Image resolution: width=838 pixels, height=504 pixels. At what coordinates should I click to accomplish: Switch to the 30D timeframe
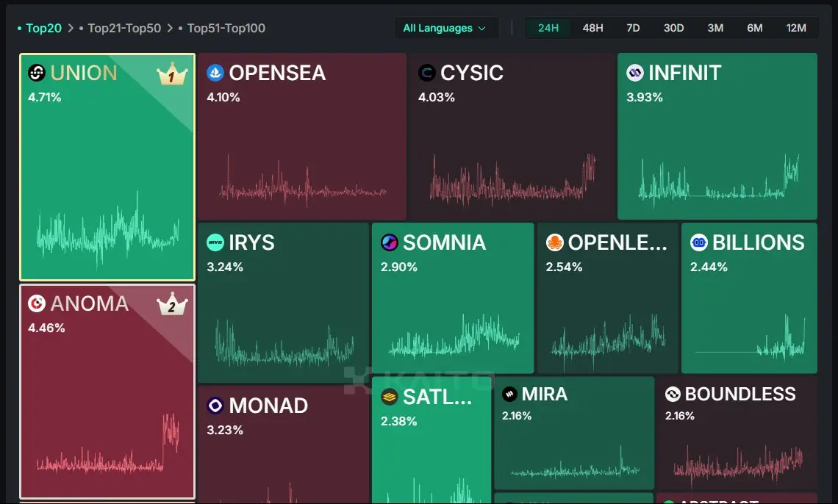[674, 28]
